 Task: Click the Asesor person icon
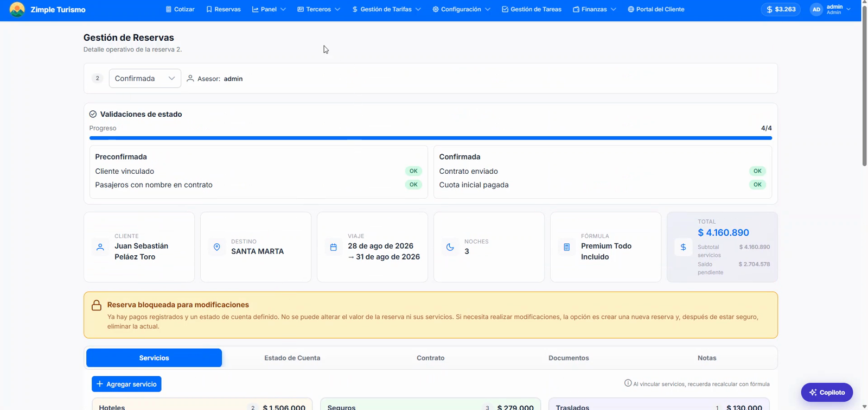click(190, 78)
